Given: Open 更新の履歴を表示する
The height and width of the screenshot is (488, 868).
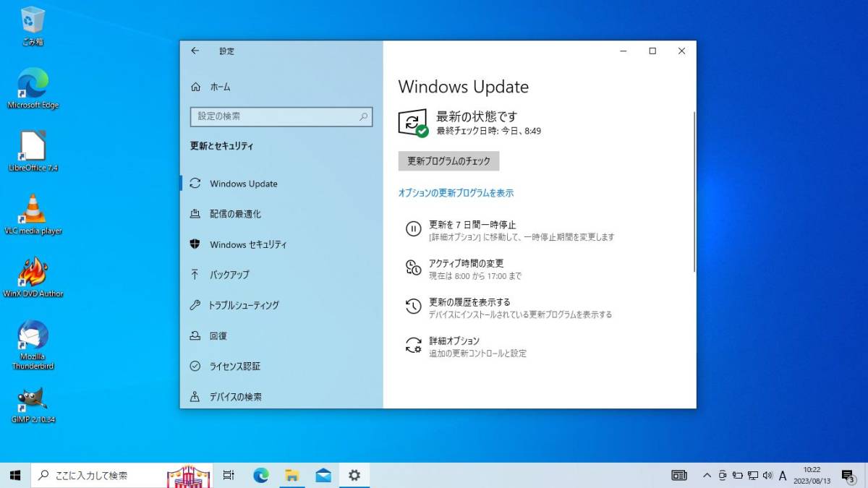Looking at the screenshot, I should tap(510, 308).
